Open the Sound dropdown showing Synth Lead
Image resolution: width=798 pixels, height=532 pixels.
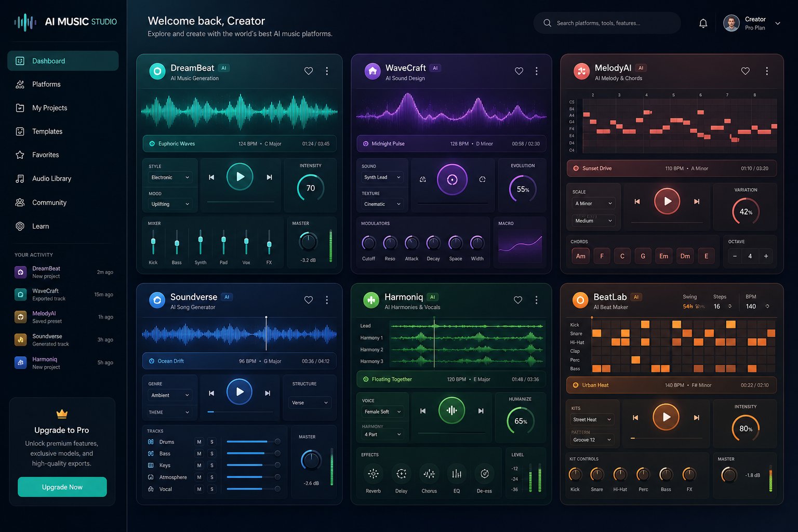pos(382,178)
